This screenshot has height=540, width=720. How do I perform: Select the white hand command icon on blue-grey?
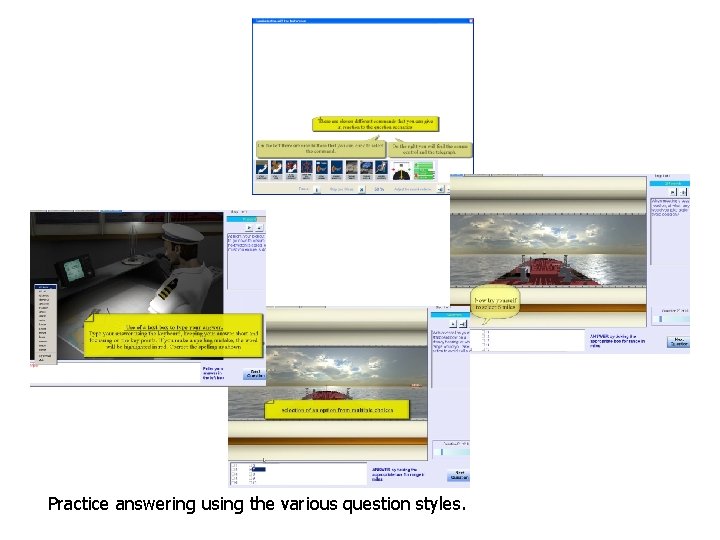(262, 169)
